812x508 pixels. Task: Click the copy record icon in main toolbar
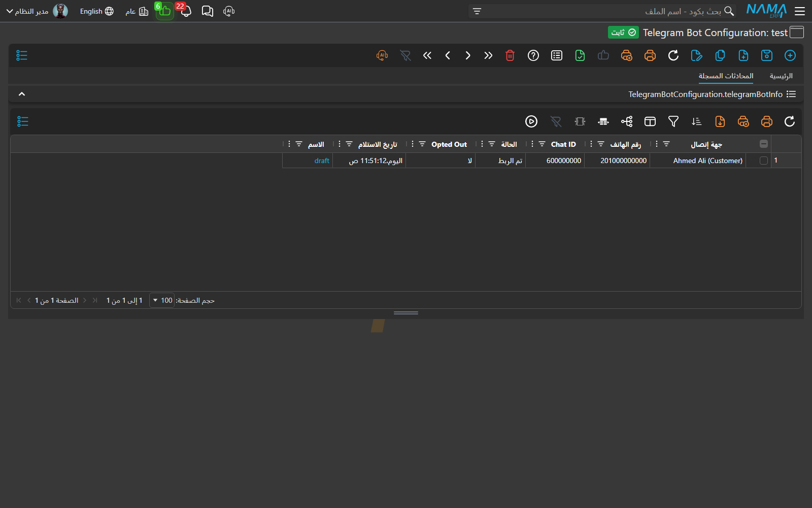pyautogui.click(x=720, y=55)
